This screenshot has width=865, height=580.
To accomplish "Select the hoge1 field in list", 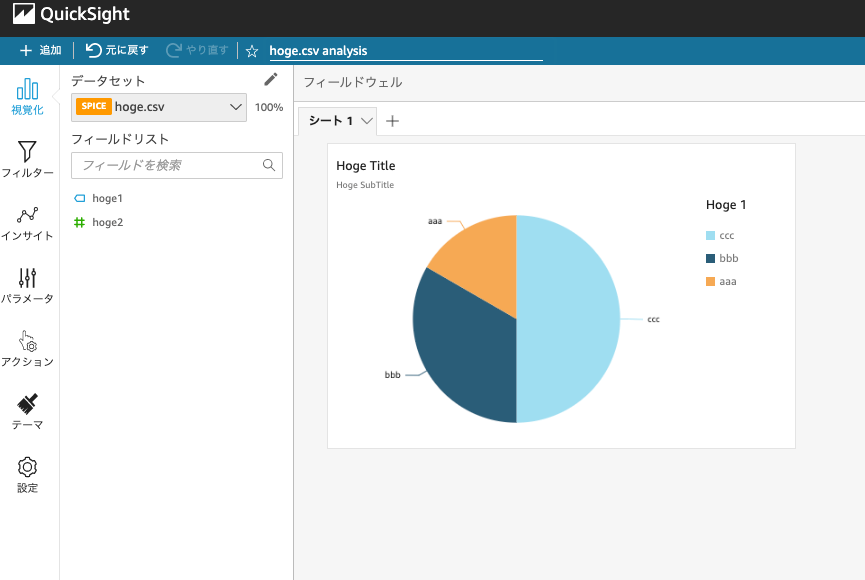I will [x=107, y=198].
